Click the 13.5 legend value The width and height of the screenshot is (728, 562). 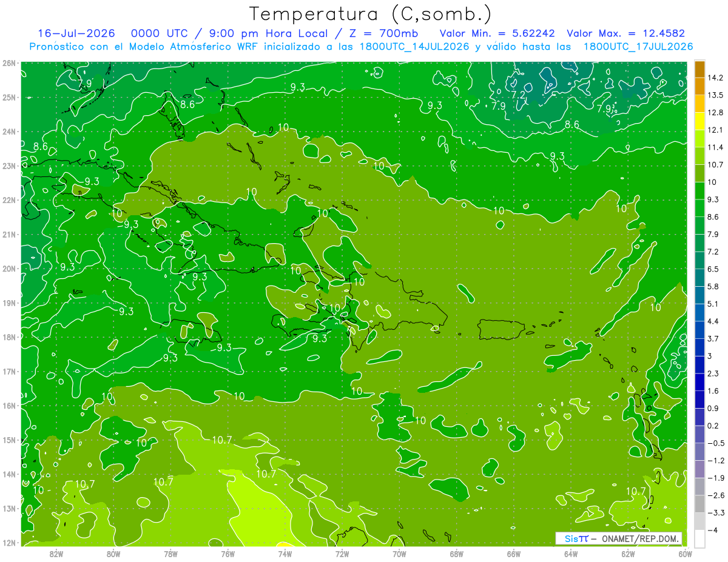715,95
